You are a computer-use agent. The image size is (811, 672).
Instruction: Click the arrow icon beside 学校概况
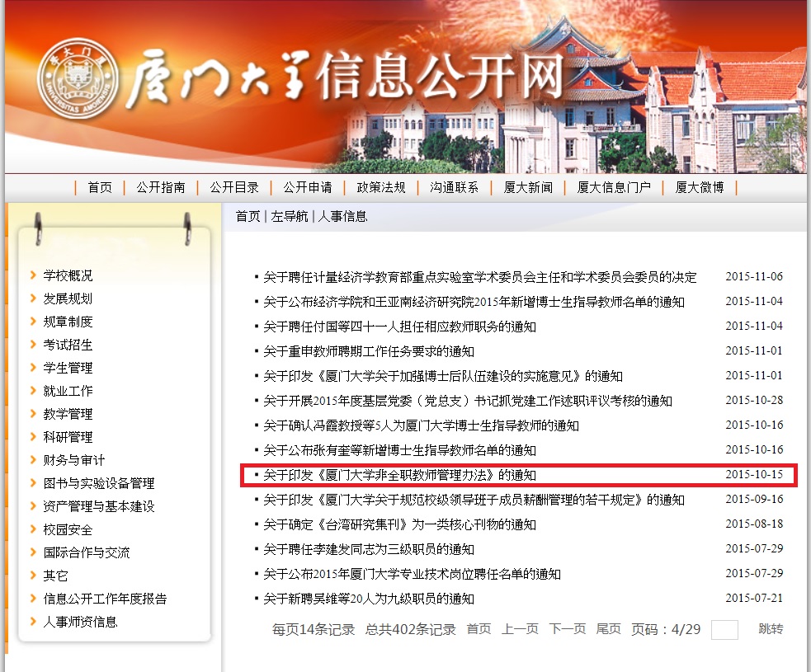point(33,275)
